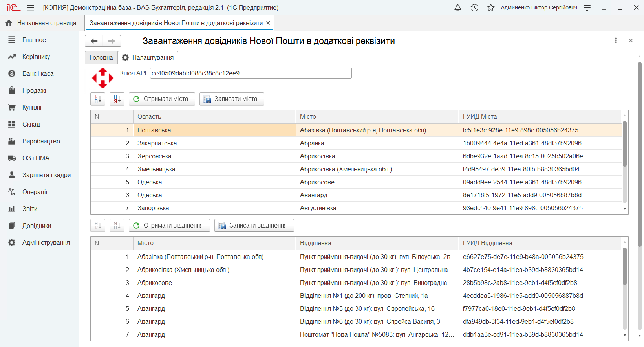Open favorites star icon
The image size is (644, 347).
coord(491,7)
